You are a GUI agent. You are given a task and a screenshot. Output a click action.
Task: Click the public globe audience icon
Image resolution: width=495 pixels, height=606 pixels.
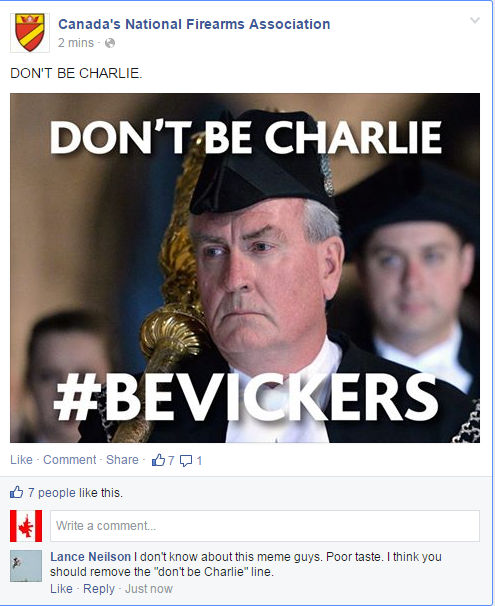coord(110,43)
